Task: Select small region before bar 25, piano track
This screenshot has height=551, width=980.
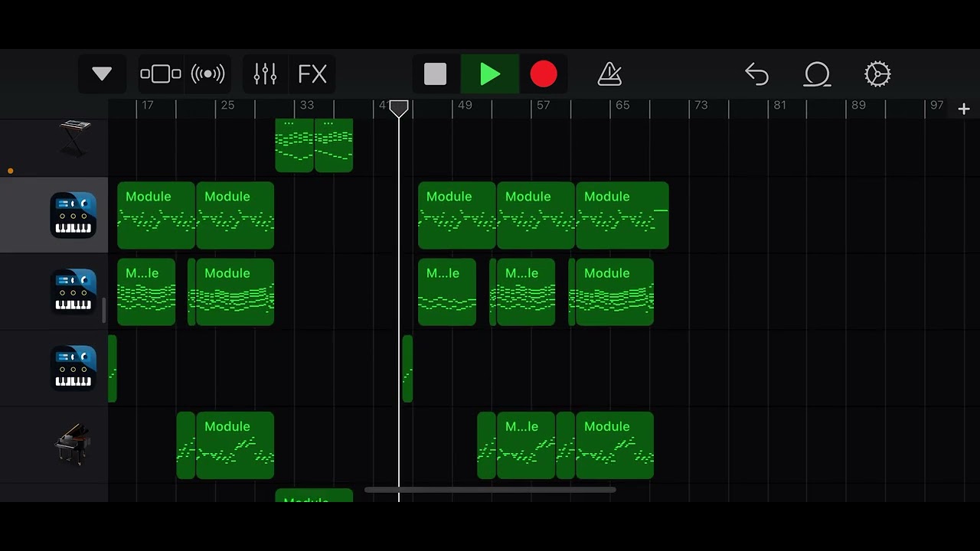Action: tap(186, 445)
